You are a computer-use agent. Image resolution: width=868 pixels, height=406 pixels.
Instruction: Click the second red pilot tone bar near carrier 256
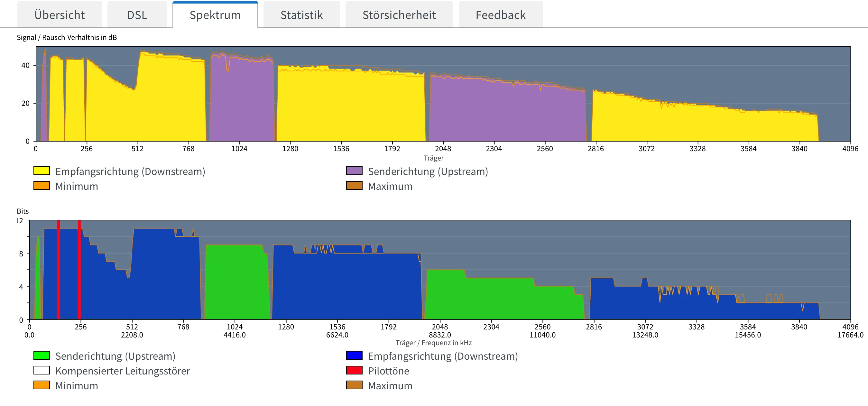[79, 270]
